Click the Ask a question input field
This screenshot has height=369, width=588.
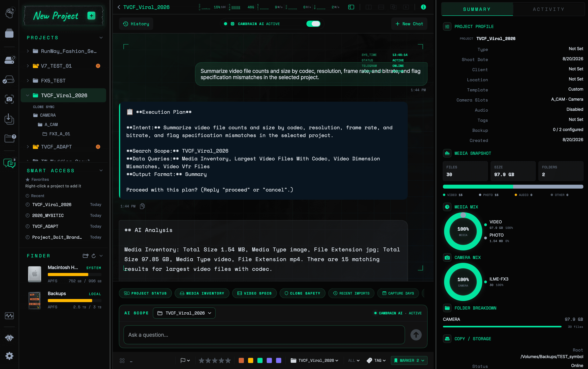coord(264,335)
